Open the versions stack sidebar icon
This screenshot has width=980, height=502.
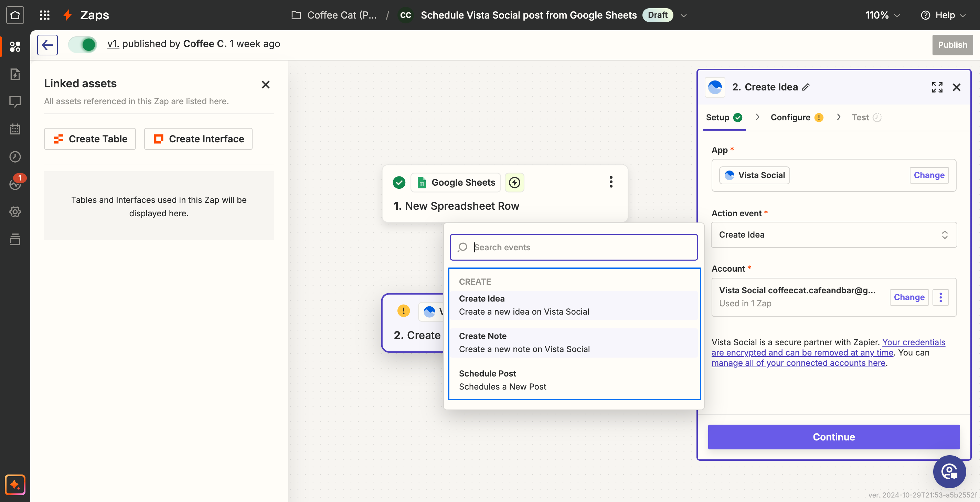point(15,239)
